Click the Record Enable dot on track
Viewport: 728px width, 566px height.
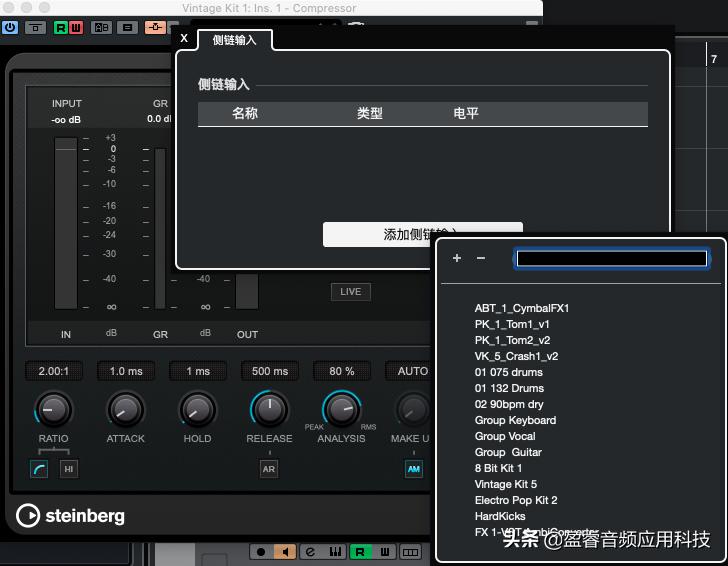point(261,552)
